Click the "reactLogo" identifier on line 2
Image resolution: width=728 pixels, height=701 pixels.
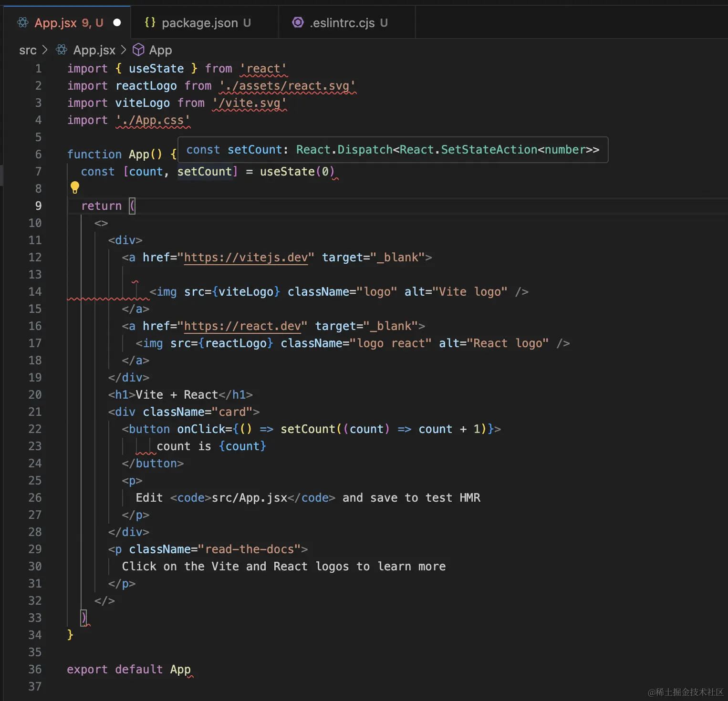click(x=146, y=86)
